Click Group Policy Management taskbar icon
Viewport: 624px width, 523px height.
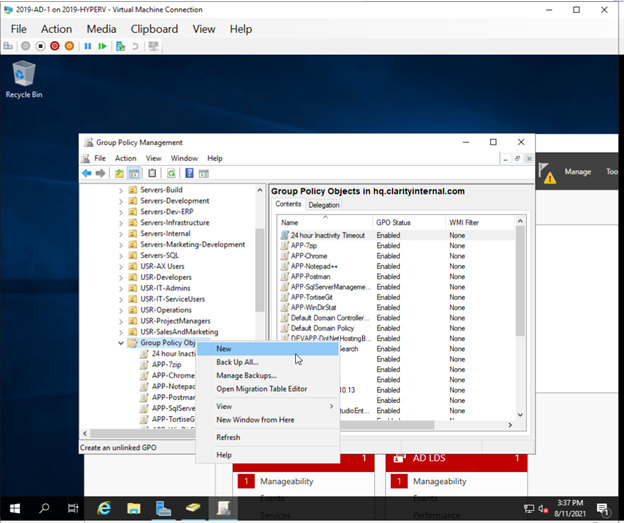(223, 508)
